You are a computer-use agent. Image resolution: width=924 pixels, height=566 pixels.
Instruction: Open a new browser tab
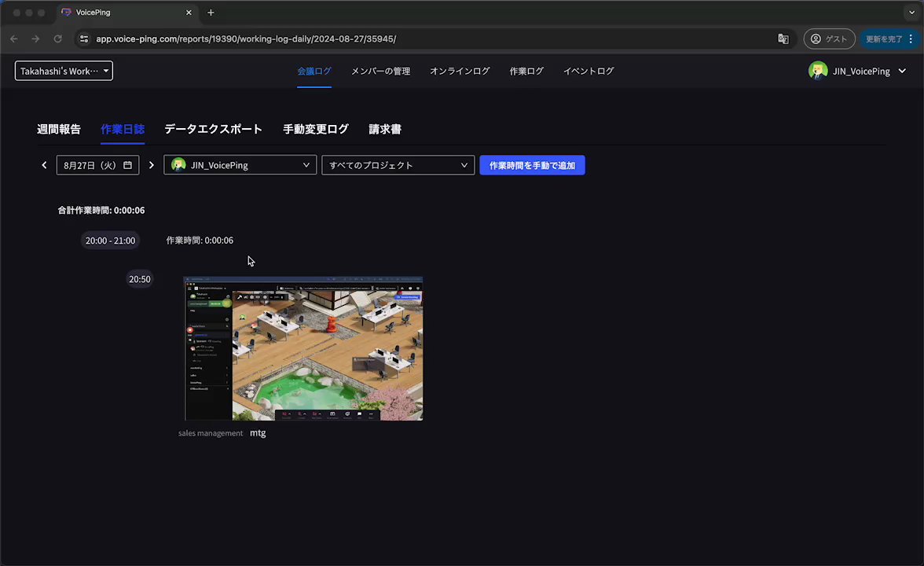click(211, 13)
